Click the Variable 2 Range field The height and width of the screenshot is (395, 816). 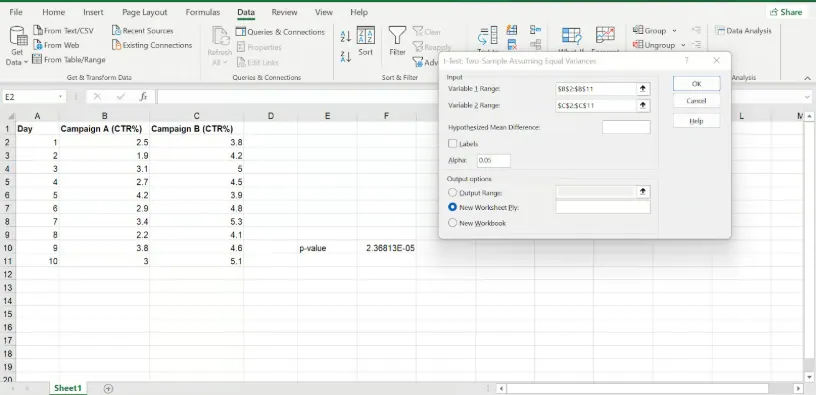tap(596, 106)
